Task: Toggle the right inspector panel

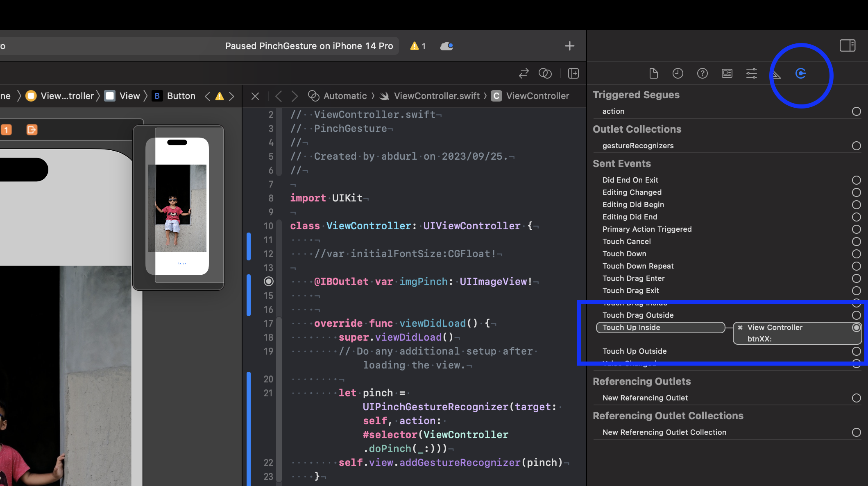Action: click(848, 45)
